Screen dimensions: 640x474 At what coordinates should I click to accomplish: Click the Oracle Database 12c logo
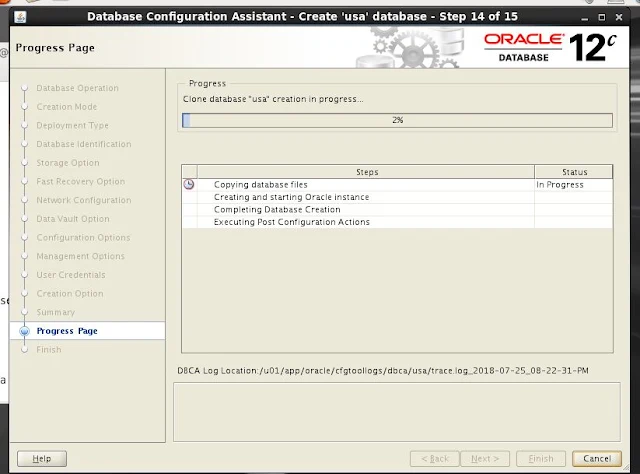pos(550,48)
